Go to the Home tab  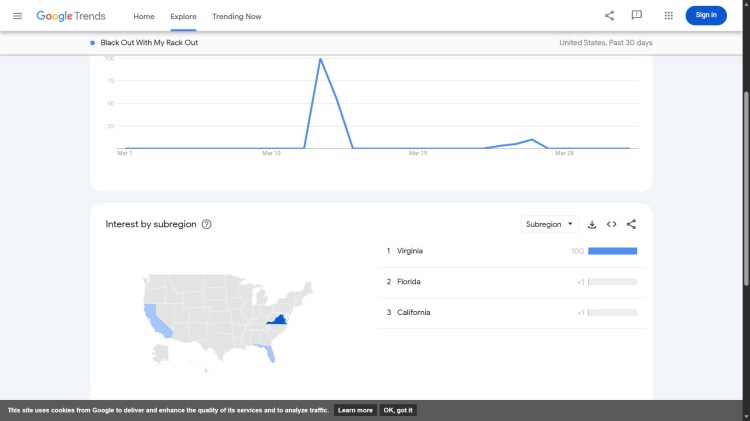[144, 16]
